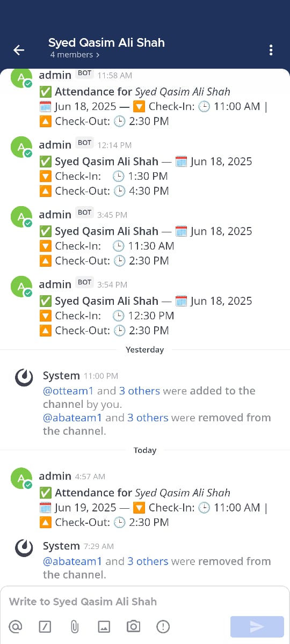Tap the BOT tag on the 3:45 PM message
Screen dimensions: 290x644
(84, 213)
